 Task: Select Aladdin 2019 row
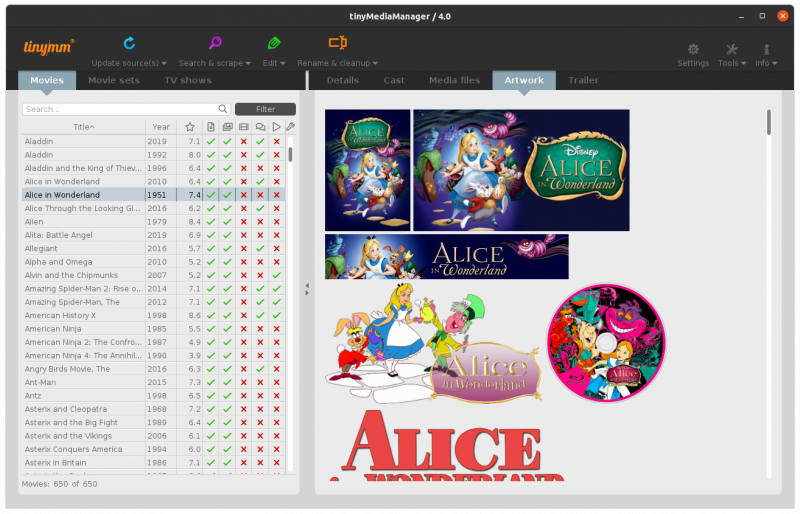coord(154,141)
